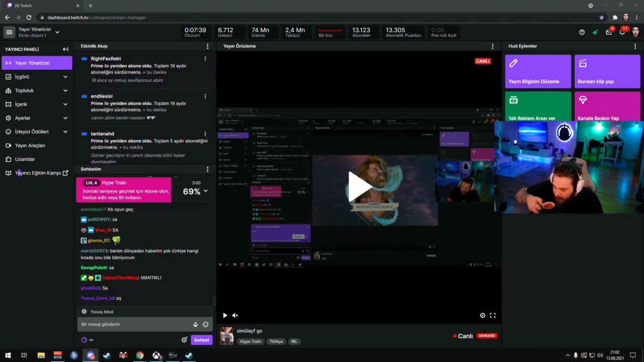Open chat settings gear icon
Screen dimensions: 644x362
(x=184, y=340)
